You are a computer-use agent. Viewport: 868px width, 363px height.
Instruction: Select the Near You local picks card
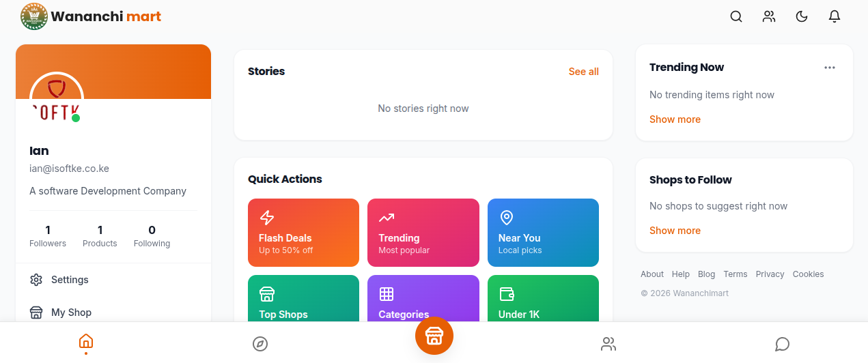pyautogui.click(x=543, y=233)
